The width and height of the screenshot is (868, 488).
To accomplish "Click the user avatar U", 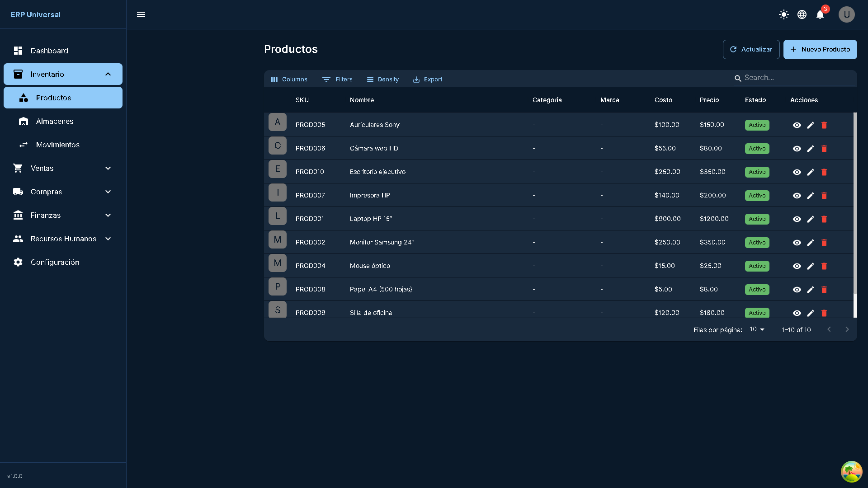I will point(847,14).
